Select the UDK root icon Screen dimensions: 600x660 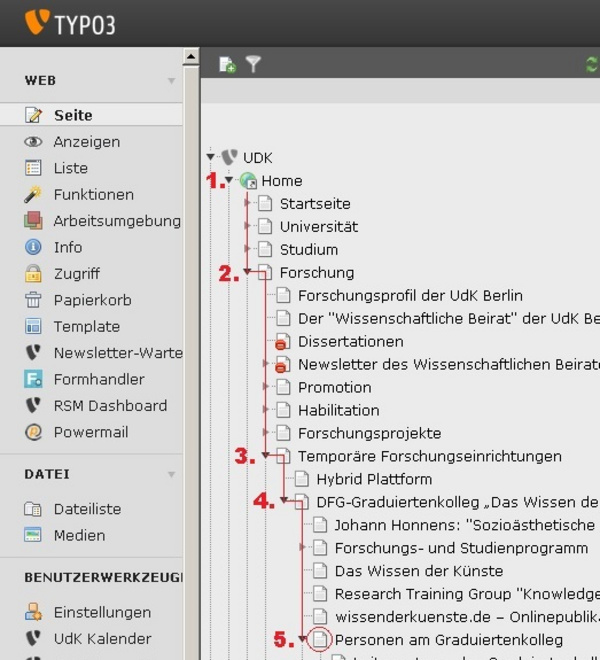click(229, 157)
